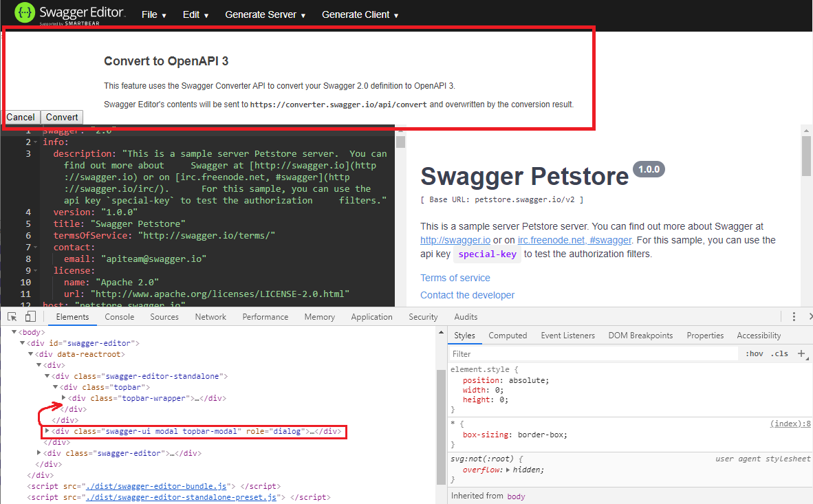Image resolution: width=813 pixels, height=504 pixels.
Task: Collapse the swagger-editor-standalone div node
Action: tap(47, 376)
